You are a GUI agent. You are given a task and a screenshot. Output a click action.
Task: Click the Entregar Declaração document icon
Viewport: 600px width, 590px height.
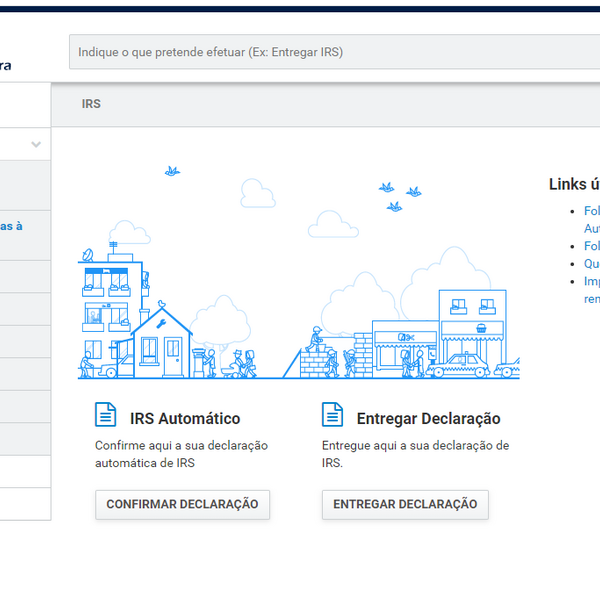pos(332,415)
